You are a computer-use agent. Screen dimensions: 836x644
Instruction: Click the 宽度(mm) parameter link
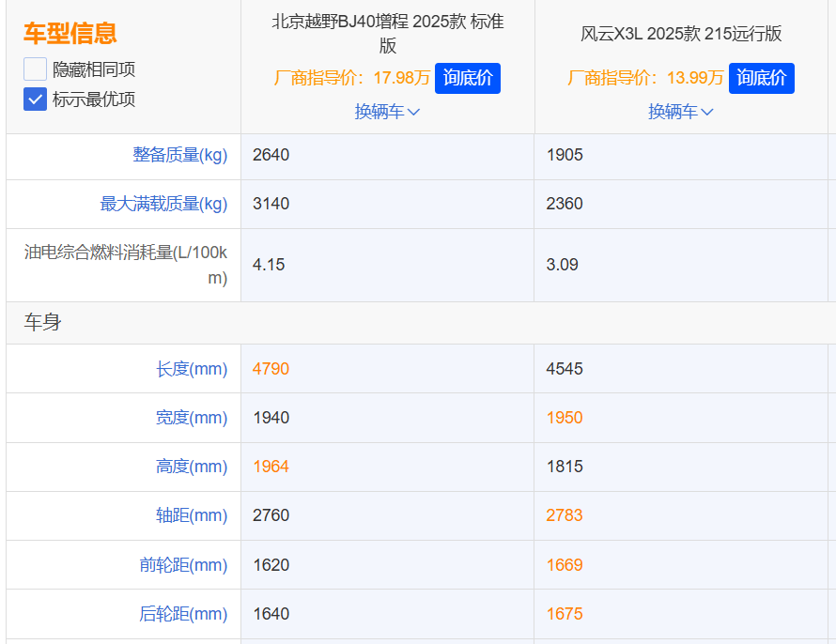[x=192, y=418]
